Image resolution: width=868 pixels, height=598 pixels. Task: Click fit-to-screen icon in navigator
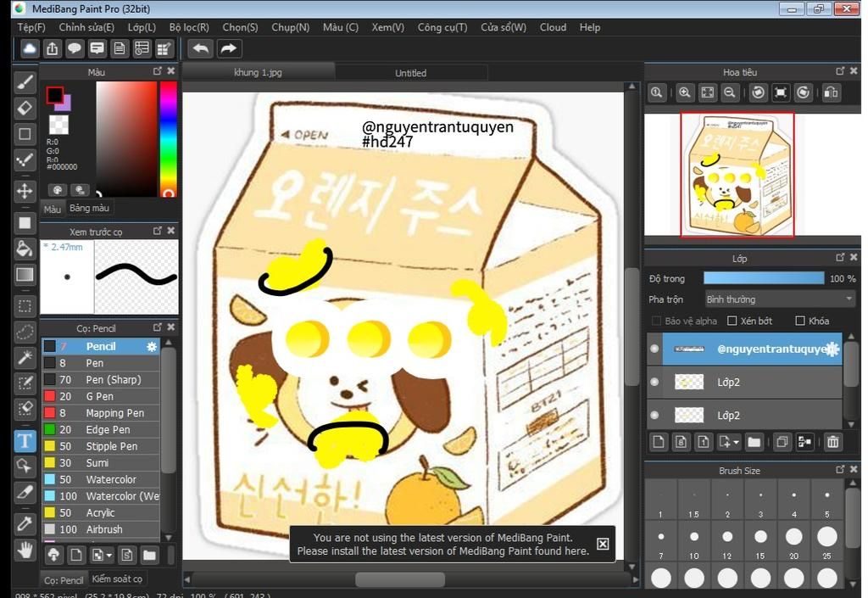[708, 92]
